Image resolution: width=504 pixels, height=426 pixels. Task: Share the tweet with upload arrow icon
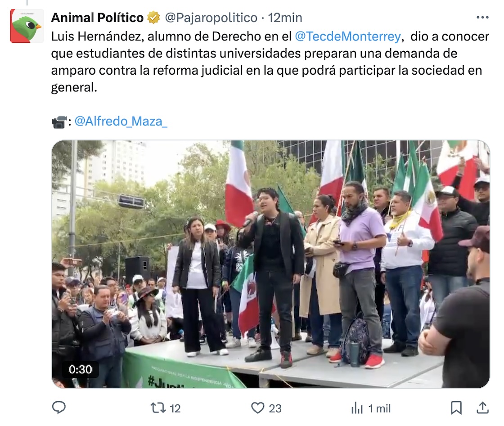(x=482, y=408)
